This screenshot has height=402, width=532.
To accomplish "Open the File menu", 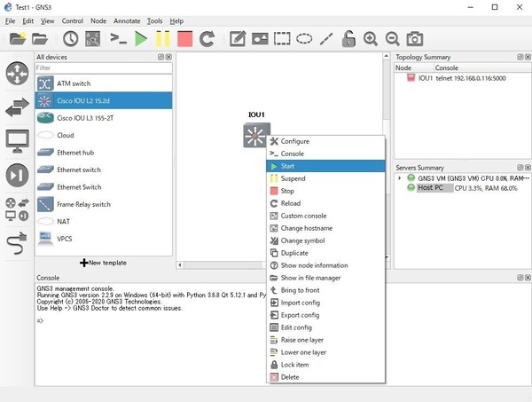I will [10, 21].
